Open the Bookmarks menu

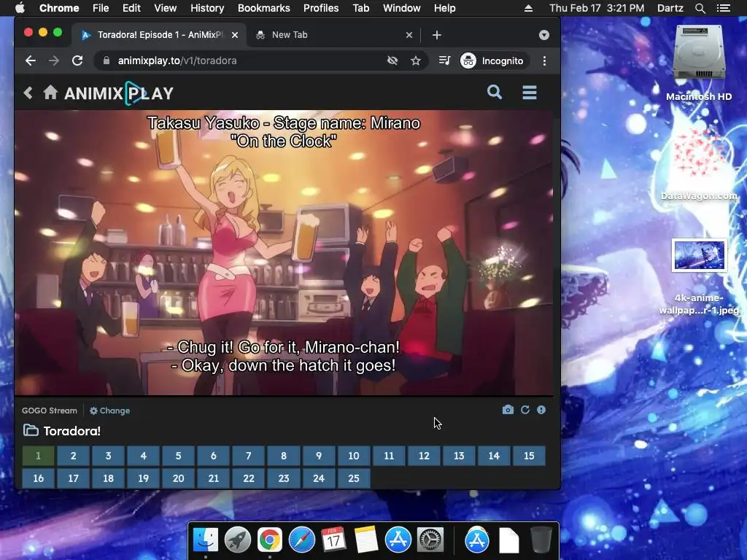[264, 8]
